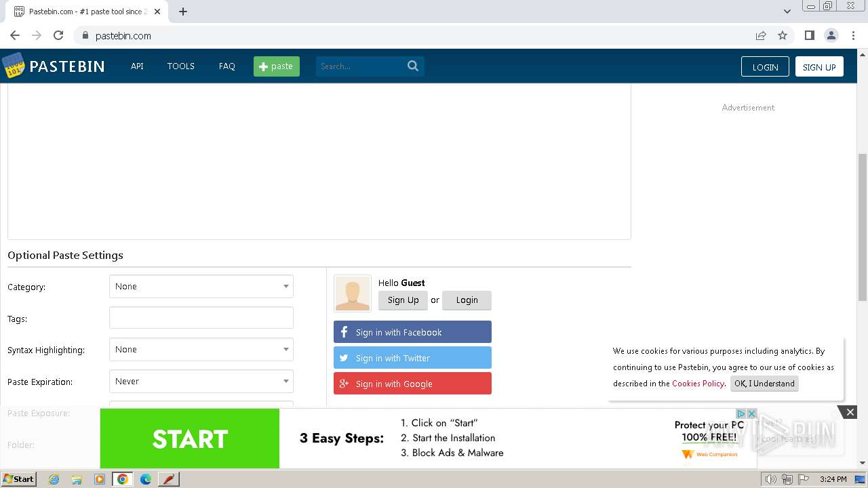
Task: Click the page vertical scrollbar
Action: 863,227
